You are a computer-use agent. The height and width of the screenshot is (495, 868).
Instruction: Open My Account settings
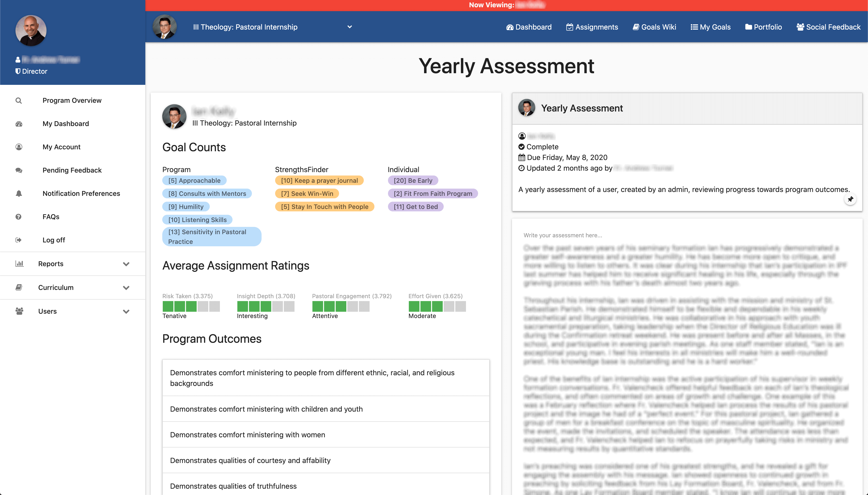click(x=73, y=147)
